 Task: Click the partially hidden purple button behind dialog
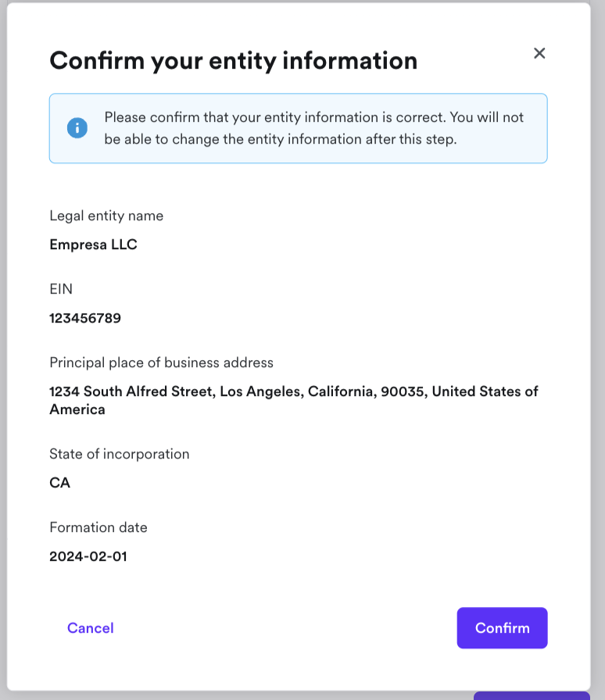532,695
